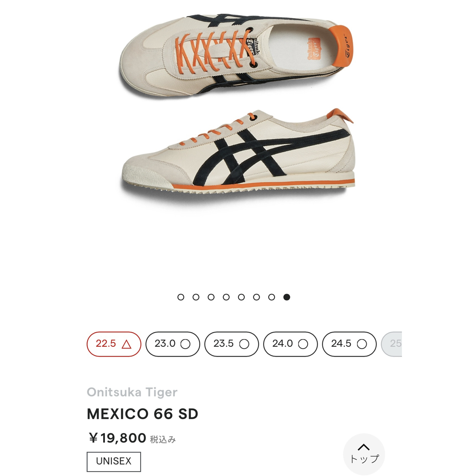Pick the partially visible size 25 option
Screen dimensions: 476x476
392,344
